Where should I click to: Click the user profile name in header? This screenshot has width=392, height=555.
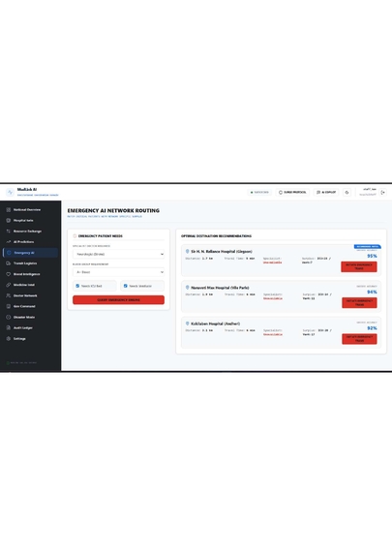tap(370, 190)
